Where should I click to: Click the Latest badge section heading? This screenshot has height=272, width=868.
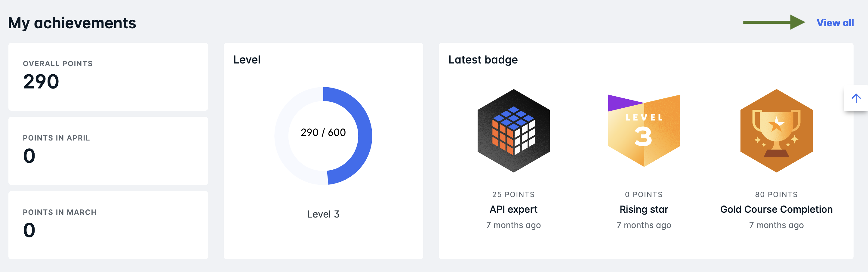483,59
